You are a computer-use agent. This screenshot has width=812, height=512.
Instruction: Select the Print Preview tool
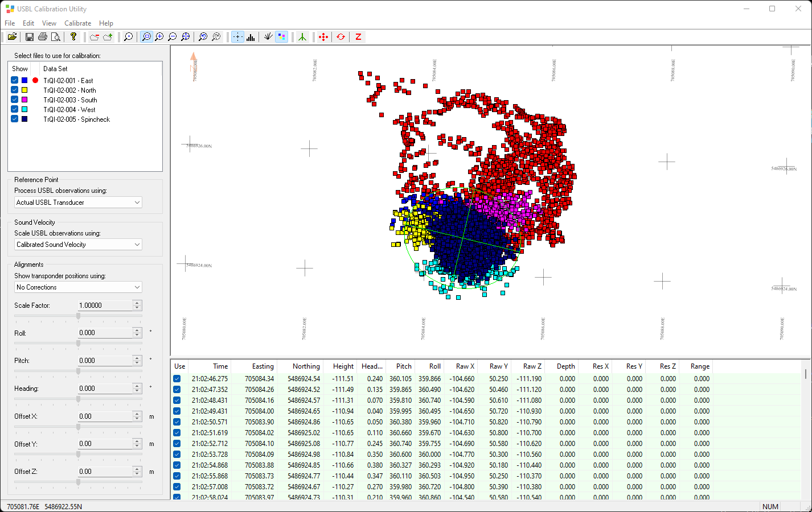[x=56, y=36]
